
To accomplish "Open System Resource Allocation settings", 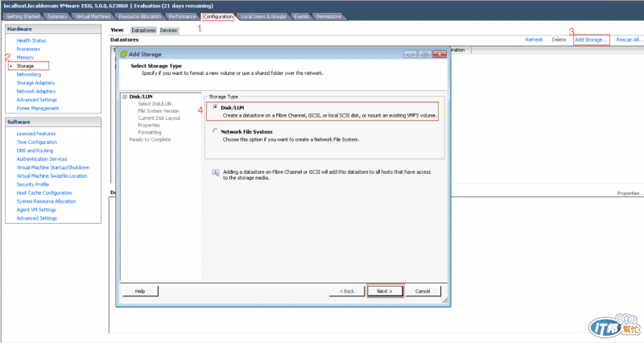I will tap(46, 201).
